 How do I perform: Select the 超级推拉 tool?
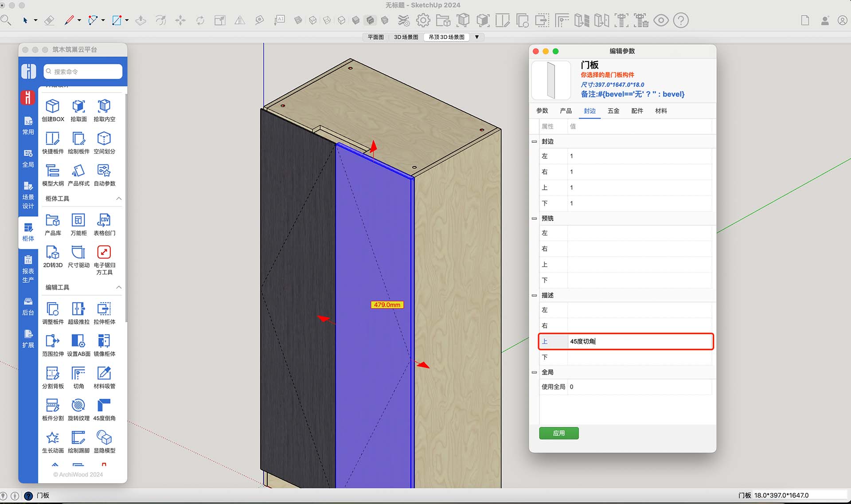click(78, 309)
